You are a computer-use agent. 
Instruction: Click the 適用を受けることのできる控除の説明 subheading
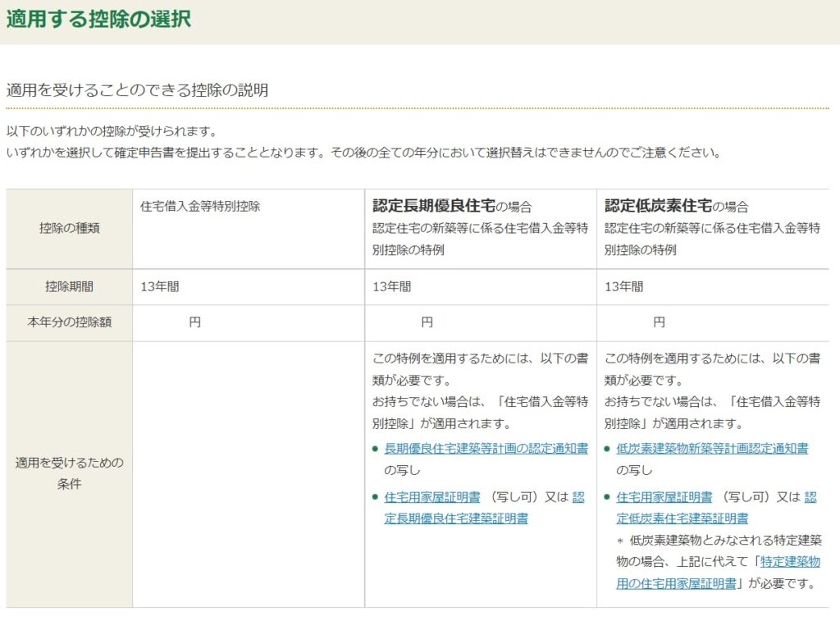(x=137, y=89)
